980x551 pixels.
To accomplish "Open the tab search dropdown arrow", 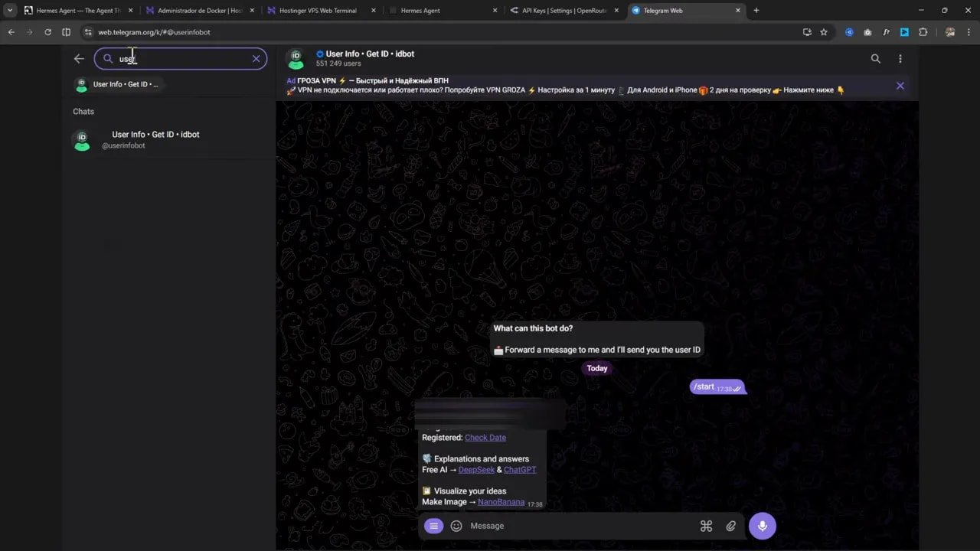I will (x=10, y=11).
